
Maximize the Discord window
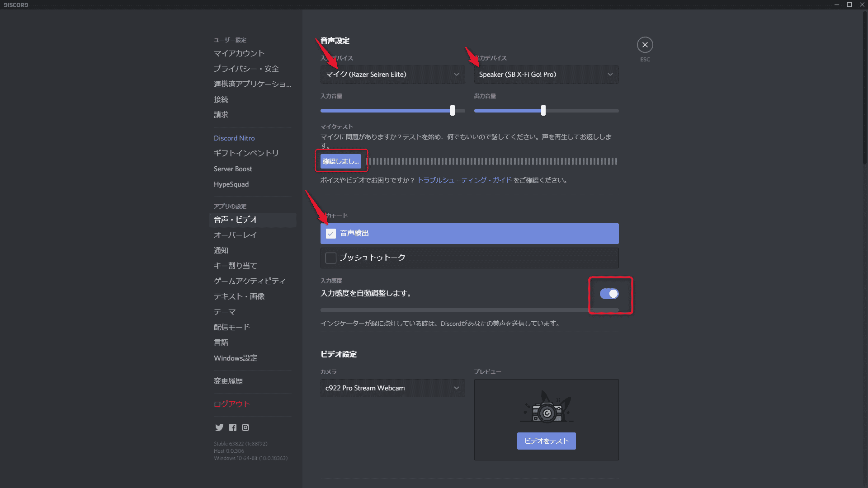click(x=849, y=5)
